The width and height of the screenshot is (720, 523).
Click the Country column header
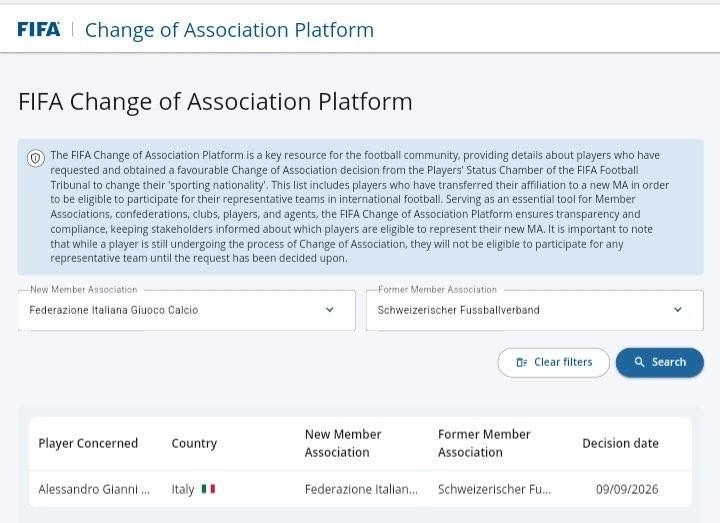[194, 443]
